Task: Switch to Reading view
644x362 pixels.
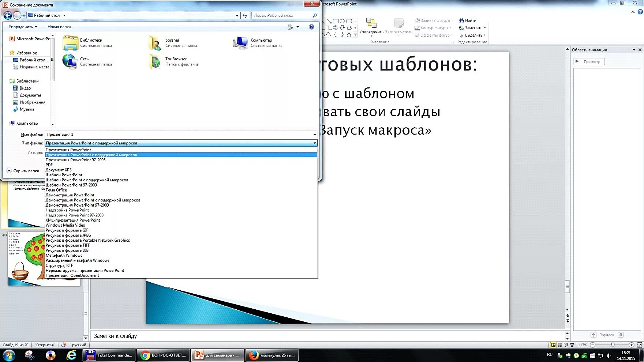Action: [566, 345]
